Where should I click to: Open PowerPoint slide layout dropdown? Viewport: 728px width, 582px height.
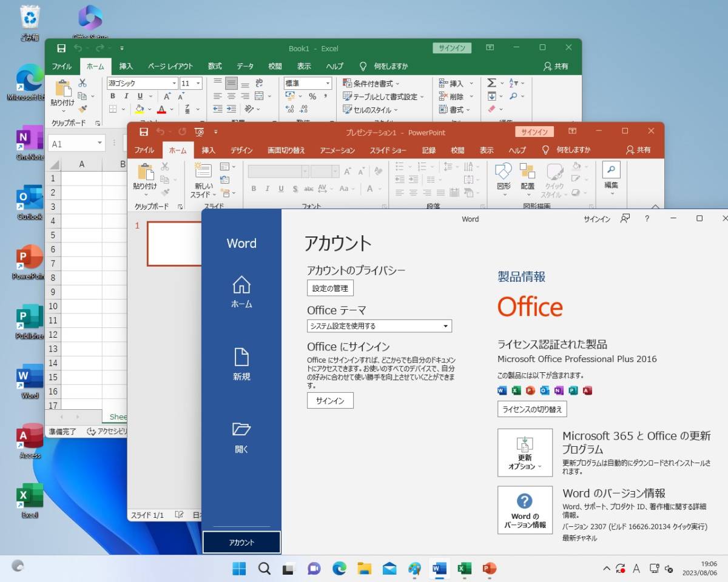point(227,166)
